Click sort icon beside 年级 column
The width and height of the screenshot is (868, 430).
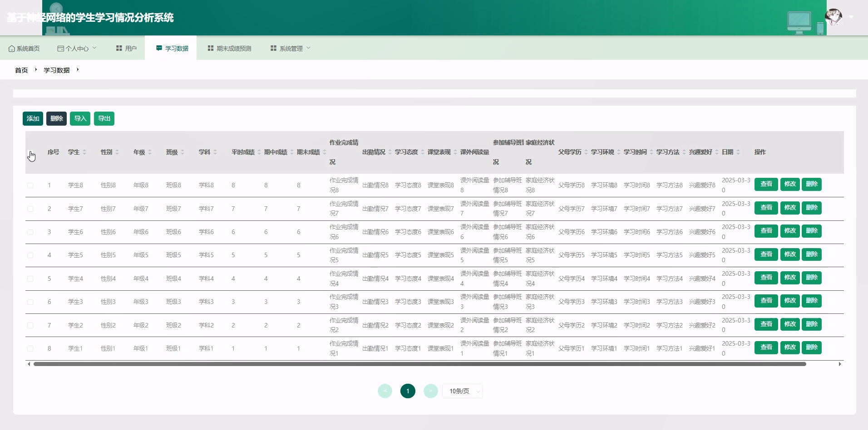pyautogui.click(x=150, y=152)
